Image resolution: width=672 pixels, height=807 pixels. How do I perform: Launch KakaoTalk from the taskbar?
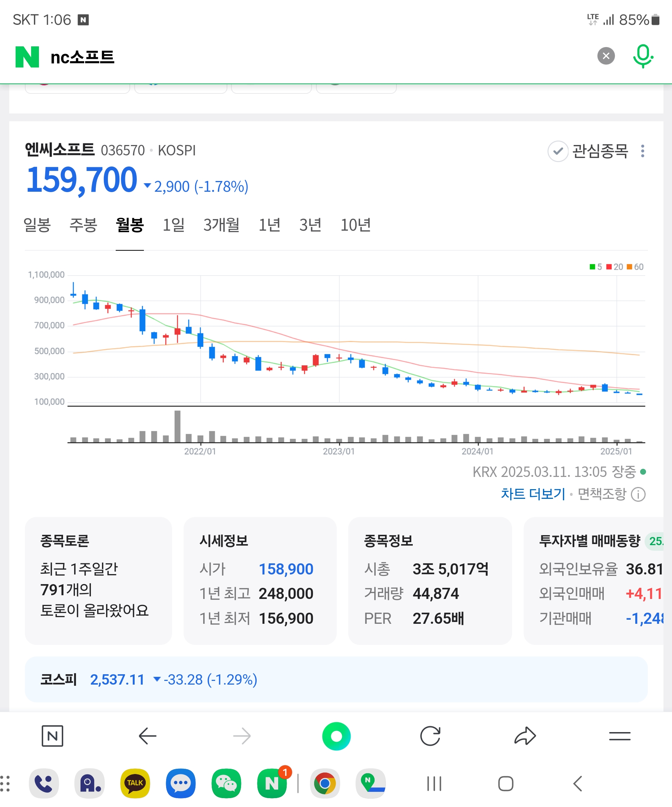135,783
